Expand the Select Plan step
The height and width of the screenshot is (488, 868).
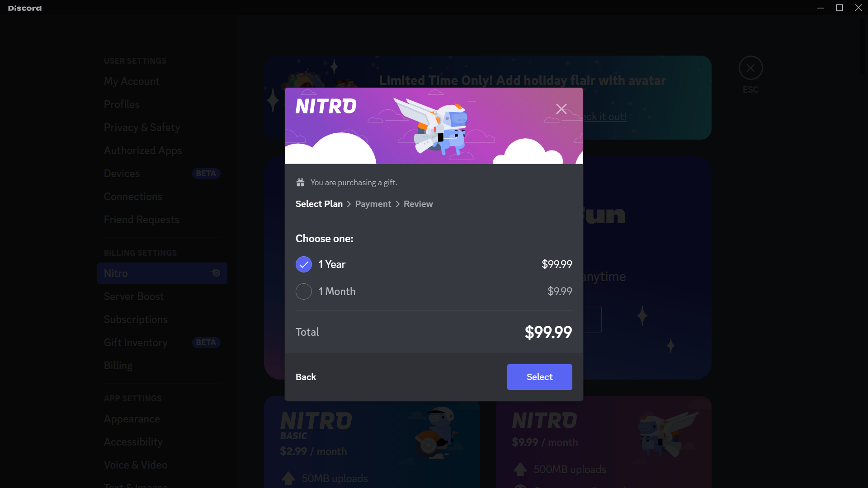(x=320, y=204)
